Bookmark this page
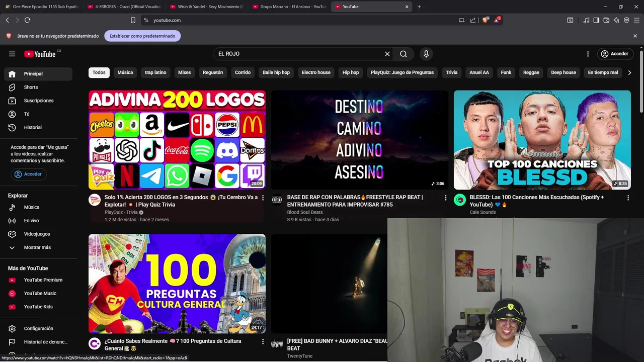Viewport: 644px width, 362px height. point(133,20)
